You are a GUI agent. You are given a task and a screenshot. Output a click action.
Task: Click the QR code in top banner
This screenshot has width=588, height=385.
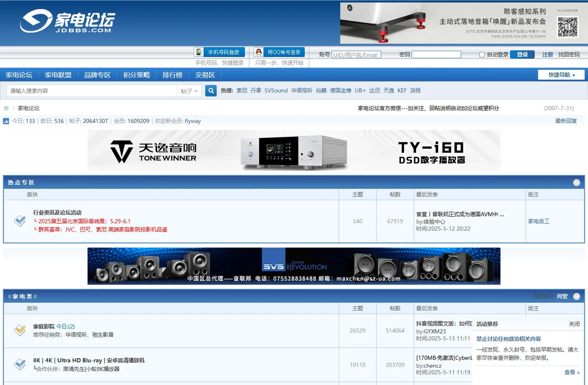568,27
